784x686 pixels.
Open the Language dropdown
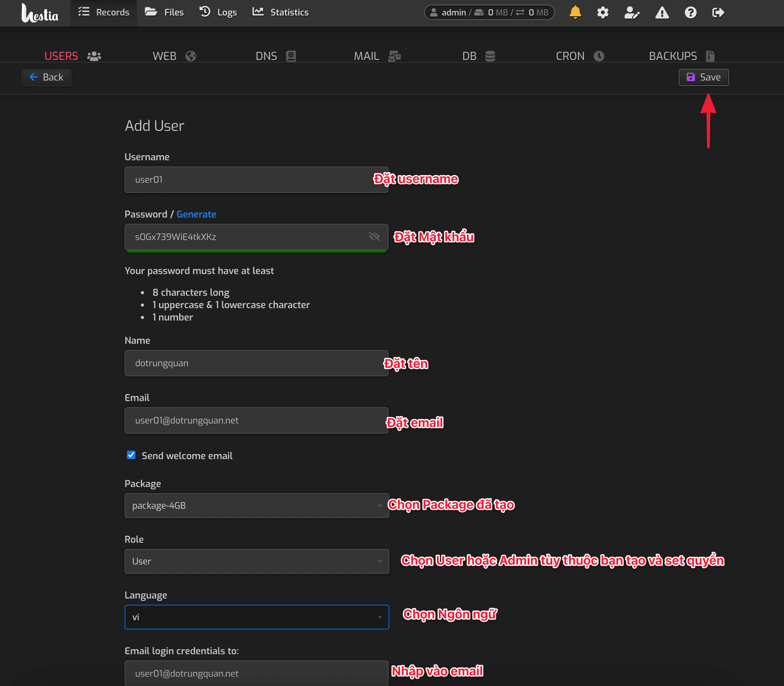pos(257,617)
